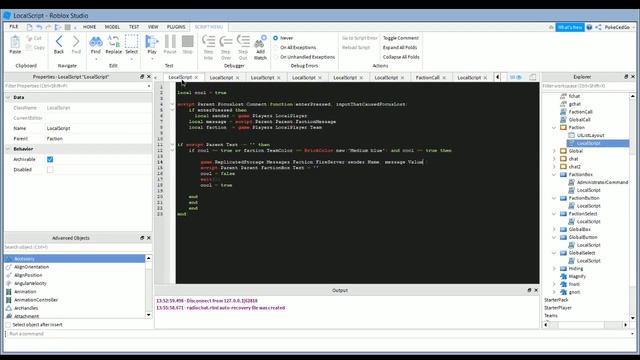Click the split editor view icon right of script tabs
The width and height of the screenshot is (640, 360).
533,77
